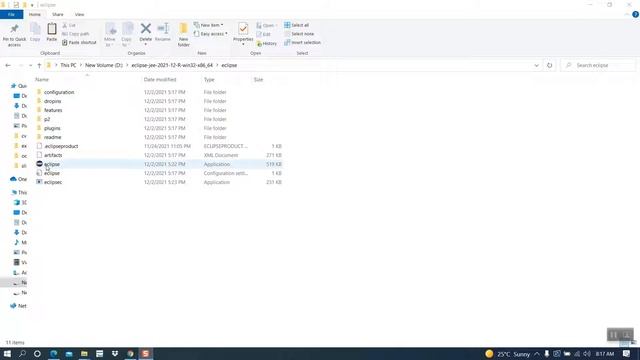
Task: Select the p2 folder
Action: [47, 119]
